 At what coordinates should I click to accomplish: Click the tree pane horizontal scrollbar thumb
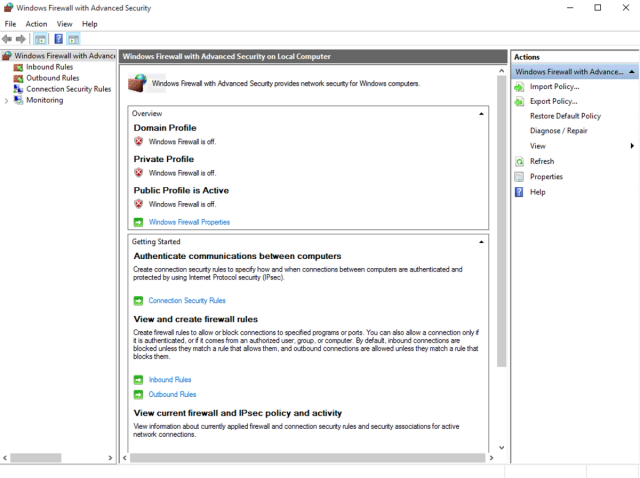point(36,458)
